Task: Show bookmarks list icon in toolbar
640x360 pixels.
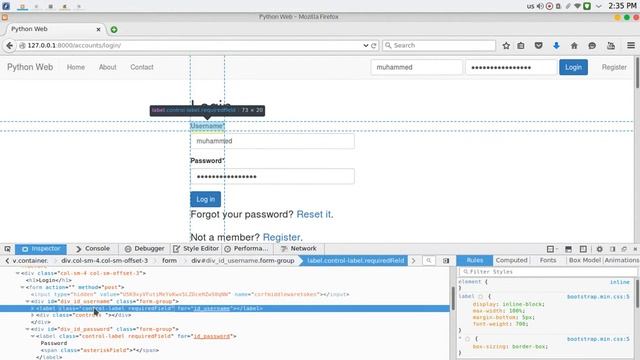Action: [521, 45]
